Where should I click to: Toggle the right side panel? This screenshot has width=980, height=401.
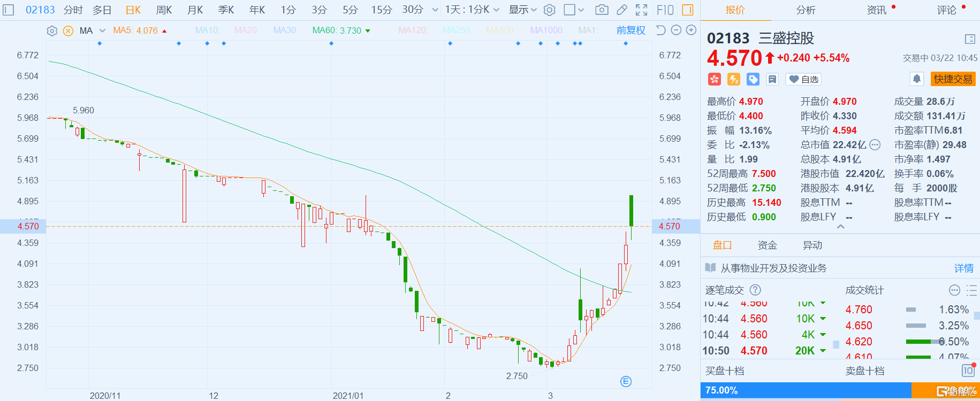pyautogui.click(x=688, y=10)
